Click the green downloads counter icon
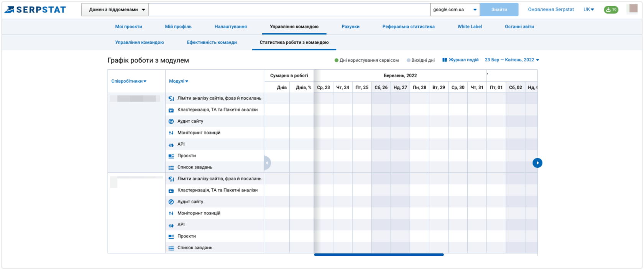The width and height of the screenshot is (644, 270). tap(611, 10)
